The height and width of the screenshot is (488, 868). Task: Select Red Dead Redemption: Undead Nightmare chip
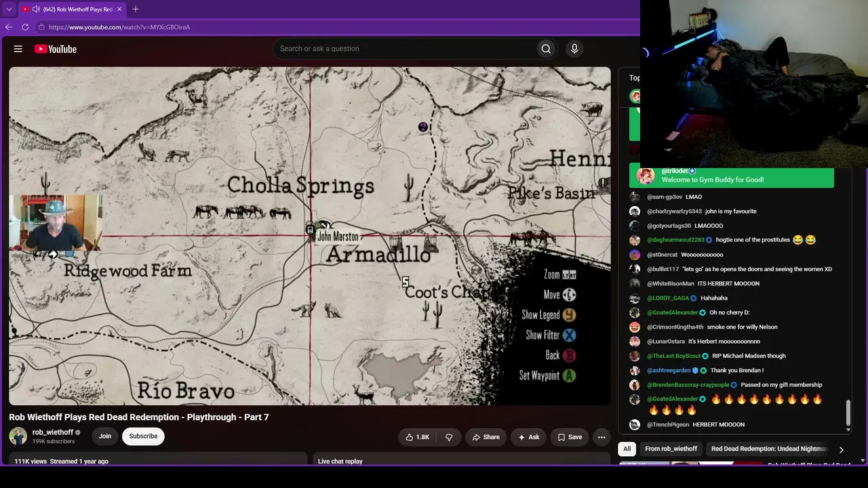click(x=768, y=449)
